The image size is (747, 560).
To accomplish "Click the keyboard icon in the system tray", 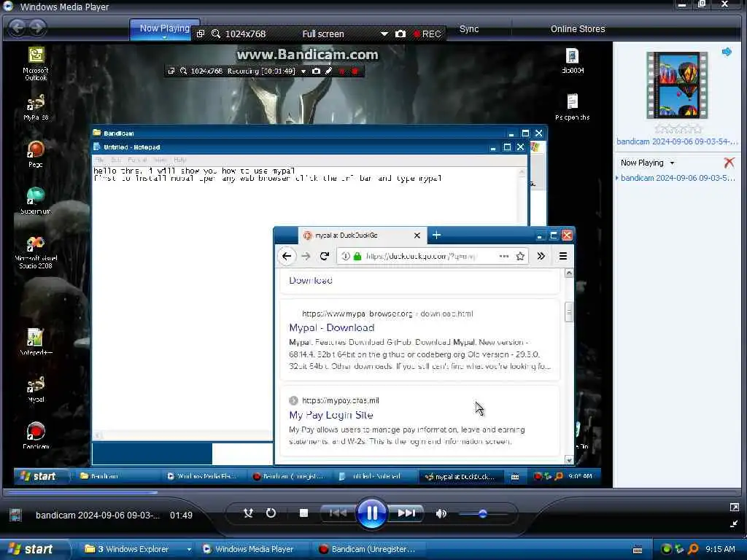I will [638, 550].
